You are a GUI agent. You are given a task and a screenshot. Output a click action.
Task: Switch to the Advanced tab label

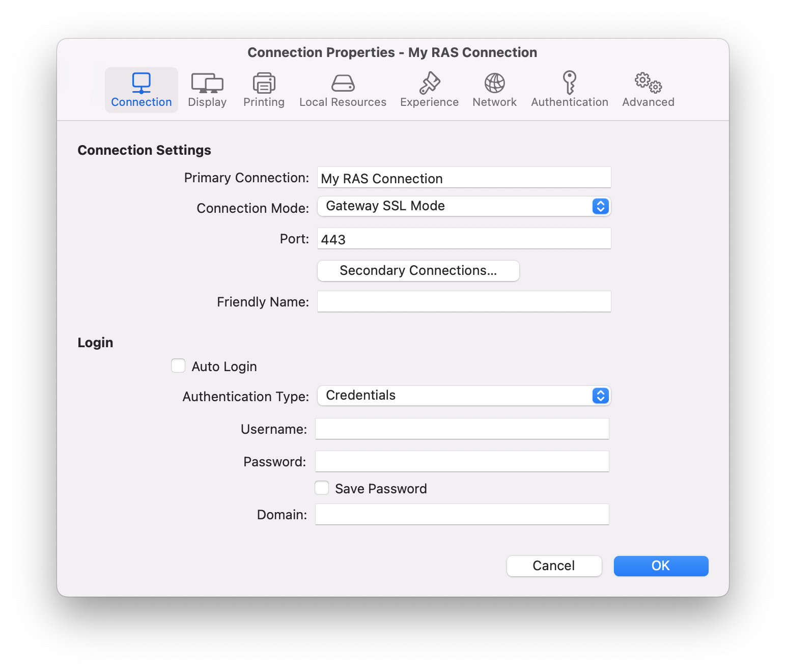[x=649, y=102]
